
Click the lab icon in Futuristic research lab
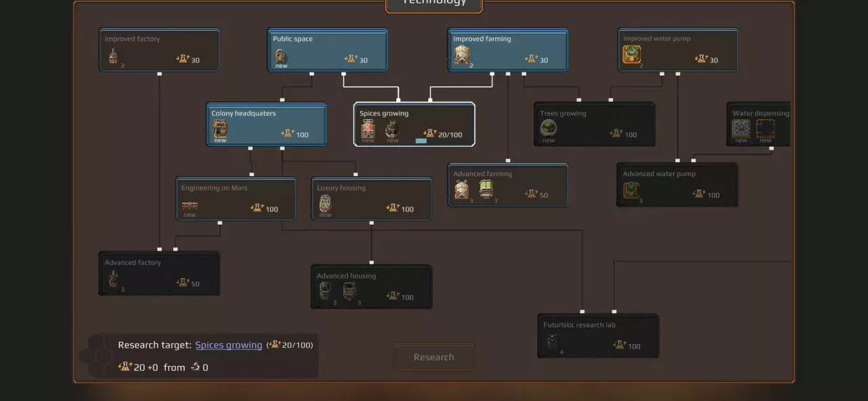pos(552,341)
